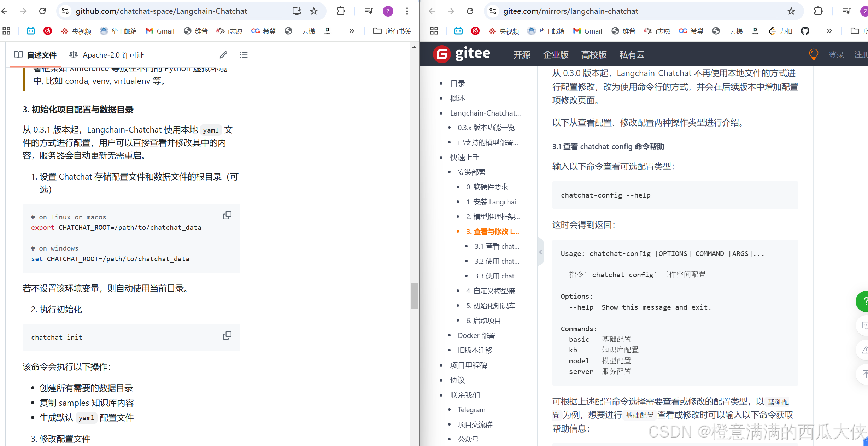868x446 pixels.
Task: Open Chrome three-dot menu in GitHub window
Action: 407,11
